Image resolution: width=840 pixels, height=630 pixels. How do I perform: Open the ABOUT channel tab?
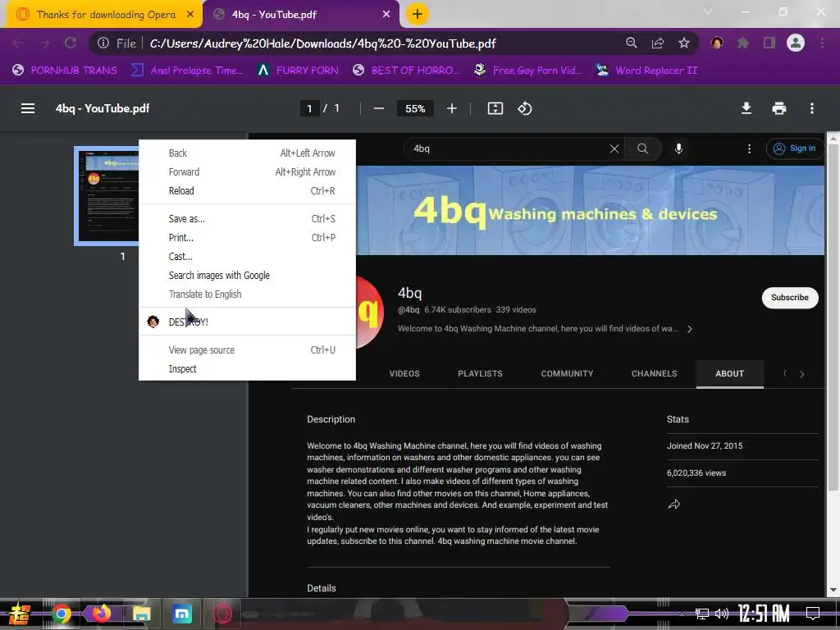[729, 373]
